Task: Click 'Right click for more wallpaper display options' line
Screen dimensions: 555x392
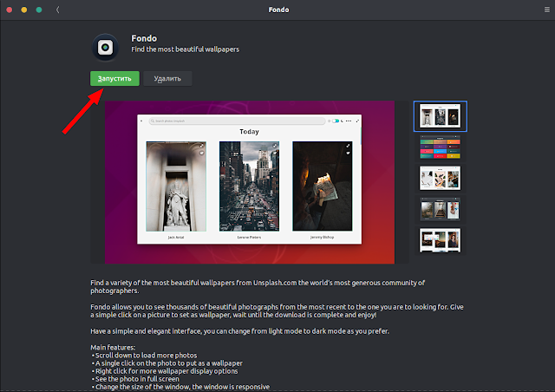Action: (165, 371)
